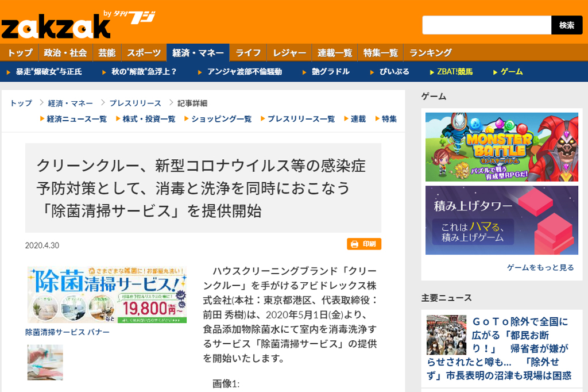Open the GoTo news crowd thumbnail
Image resolution: width=588 pixels, height=392 pixels.
[x=446, y=335]
